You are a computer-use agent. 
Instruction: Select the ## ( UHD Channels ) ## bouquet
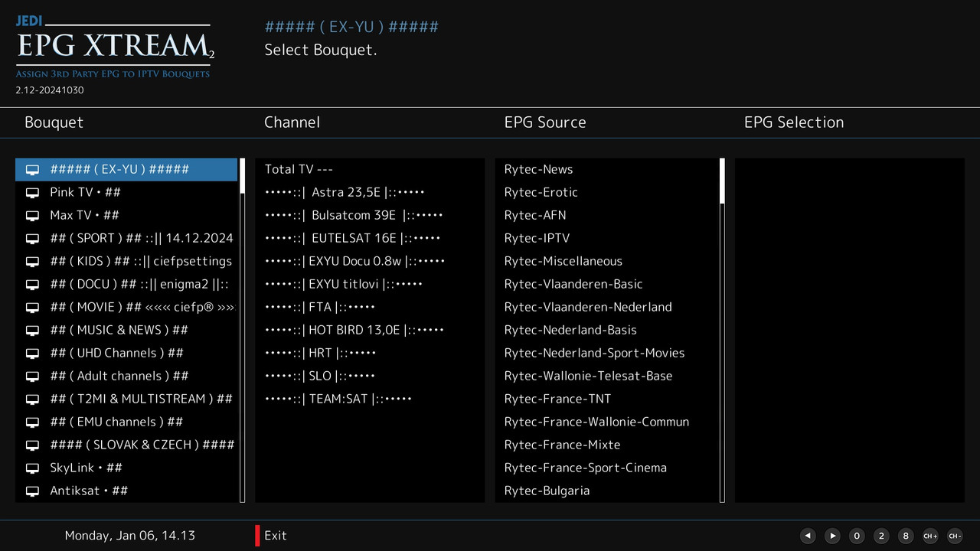coord(126,353)
